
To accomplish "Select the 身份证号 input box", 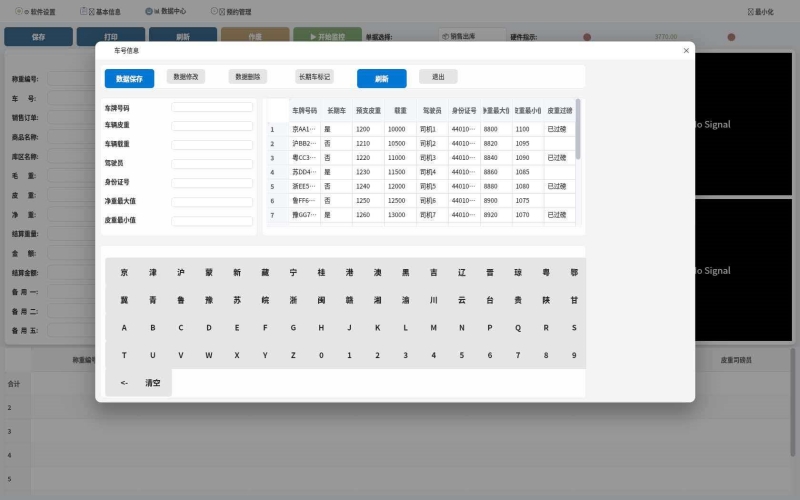I will [212, 182].
